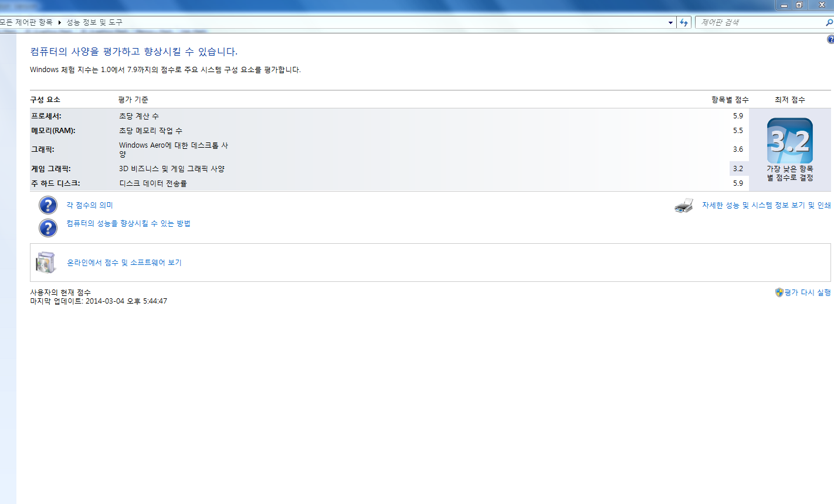The height and width of the screenshot is (504, 834).
Task: Select 성능 정보 및 도구 in the breadcrumb
Action: 94,22
